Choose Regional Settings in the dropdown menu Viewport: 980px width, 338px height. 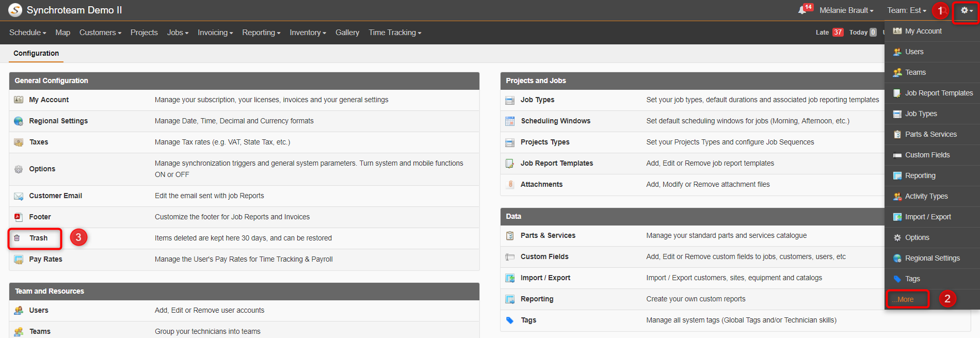(x=932, y=258)
